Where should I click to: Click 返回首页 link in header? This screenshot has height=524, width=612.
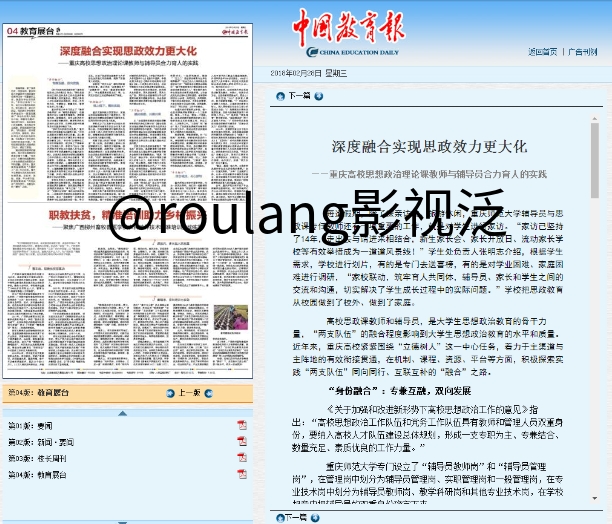click(x=543, y=52)
